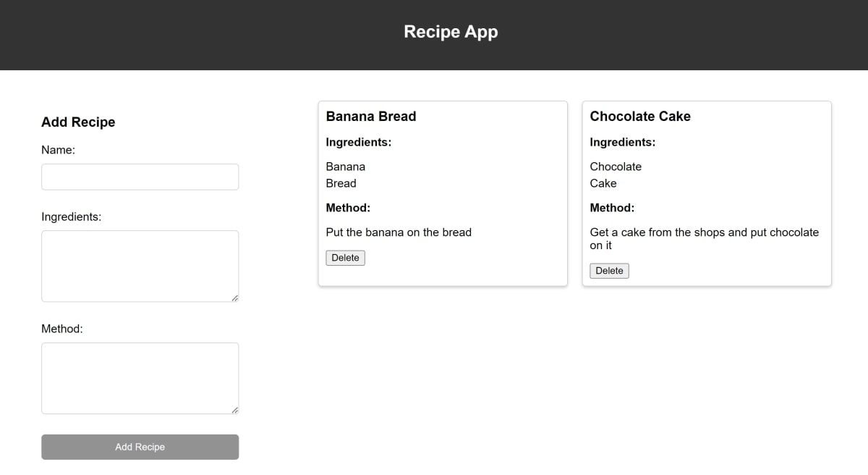868x475 pixels.
Task: Click the Cake ingredient line item
Action: 603,183
